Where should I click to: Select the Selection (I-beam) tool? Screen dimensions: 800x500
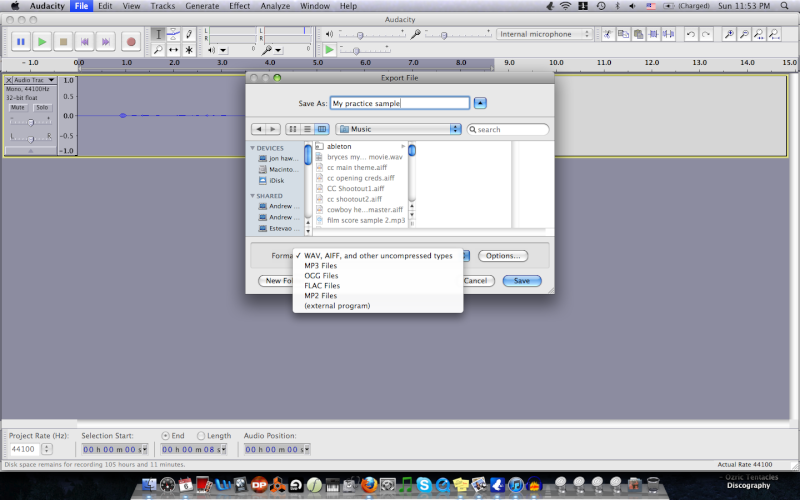point(158,34)
